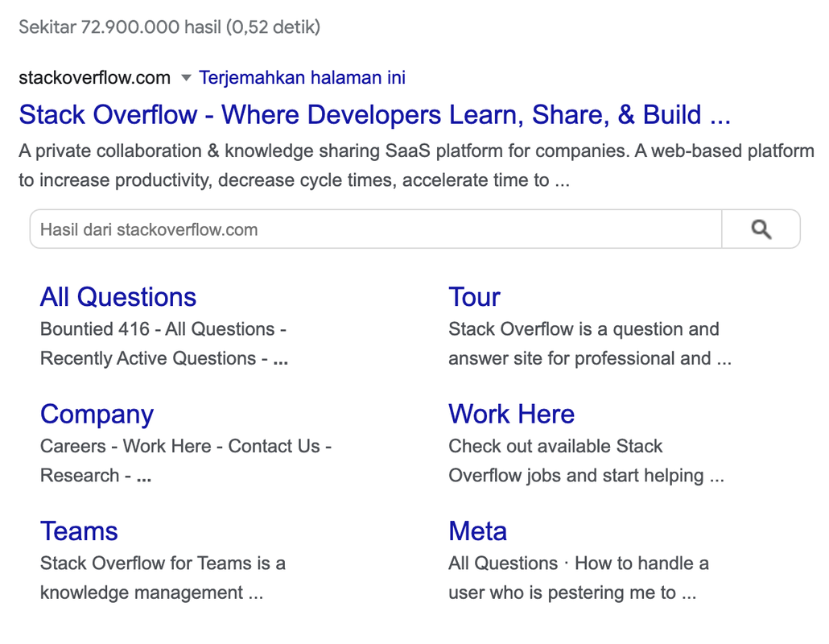This screenshot has width=829, height=644.
Task: Click the snippet starting A private collaboration
Action: coord(417,166)
